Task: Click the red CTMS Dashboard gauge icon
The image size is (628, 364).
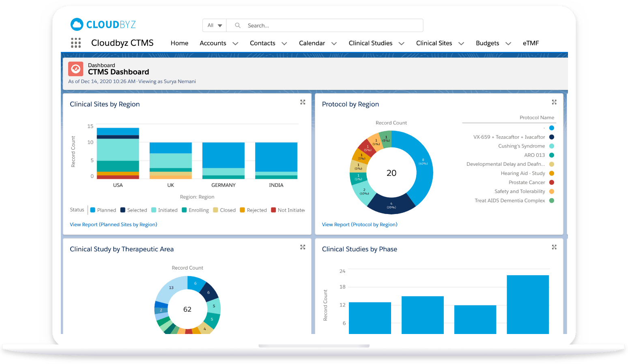Action: [75, 69]
